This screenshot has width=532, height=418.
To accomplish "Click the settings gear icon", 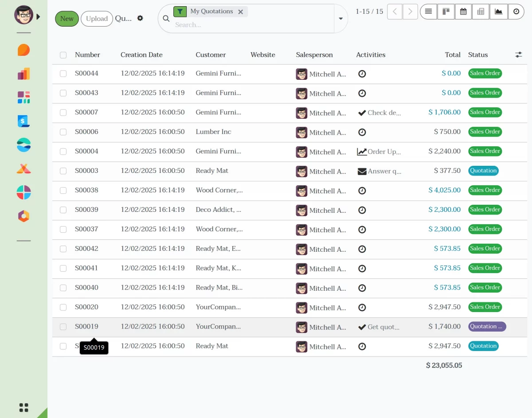I will [x=140, y=18].
